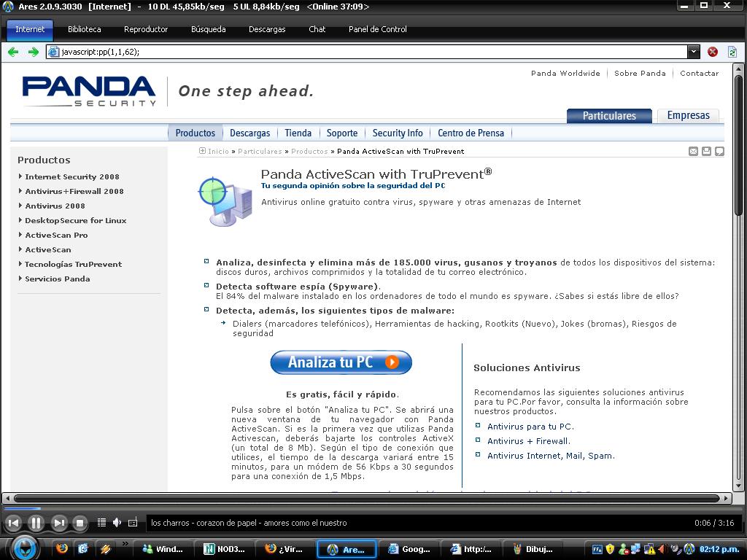Click the radio icon in the player bar
The width and height of the screenshot is (747, 560).
pos(133,522)
